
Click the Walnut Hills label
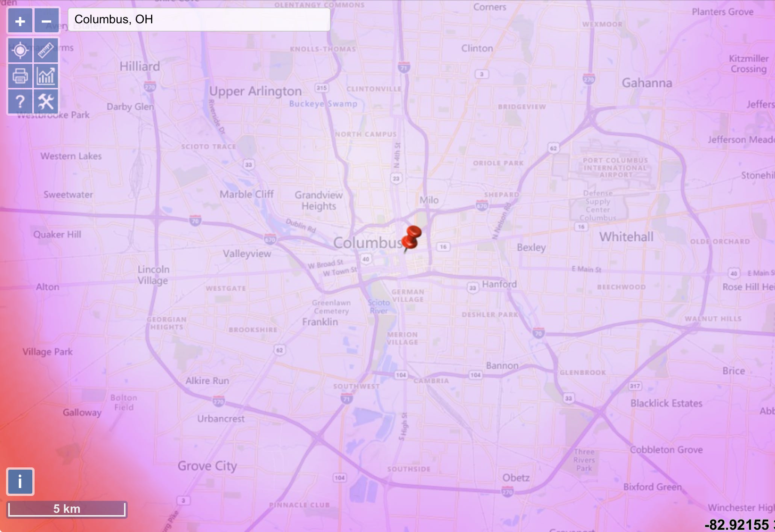(x=713, y=319)
